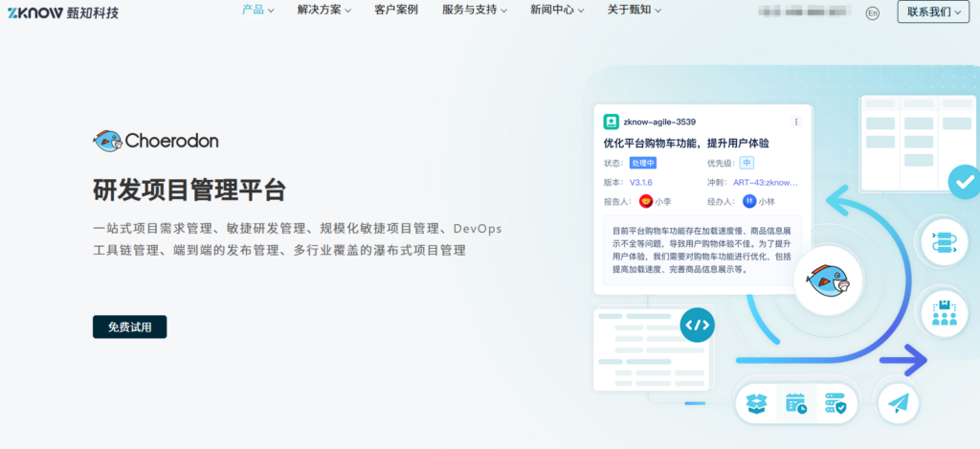The width and height of the screenshot is (980, 449).
Task: Open the 关于甄知 menu
Action: [635, 10]
